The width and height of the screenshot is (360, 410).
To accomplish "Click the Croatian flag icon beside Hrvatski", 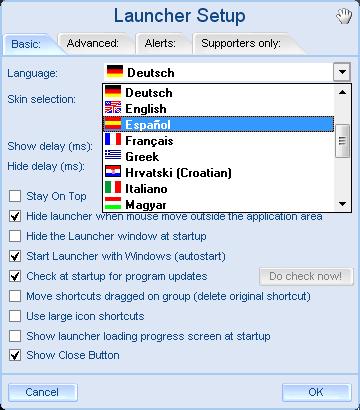I will click(x=113, y=172).
